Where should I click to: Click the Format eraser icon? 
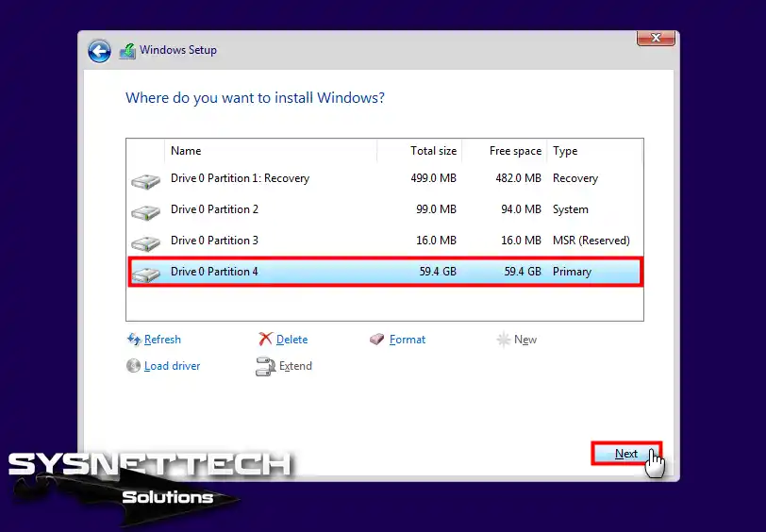tap(377, 340)
